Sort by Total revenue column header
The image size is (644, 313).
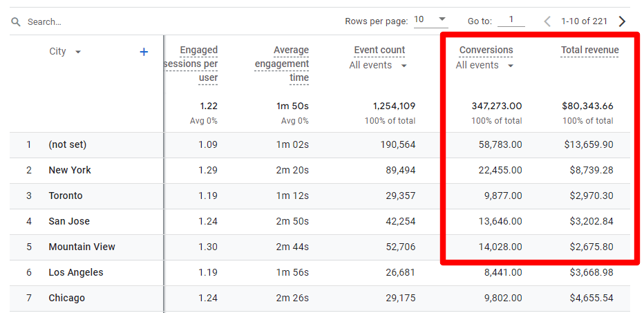pyautogui.click(x=589, y=50)
